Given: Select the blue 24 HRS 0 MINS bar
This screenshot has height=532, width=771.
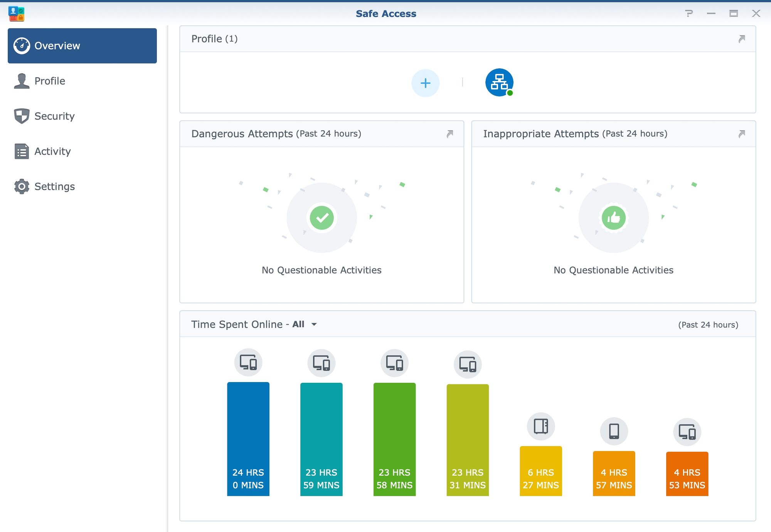Looking at the screenshot, I should [248, 439].
